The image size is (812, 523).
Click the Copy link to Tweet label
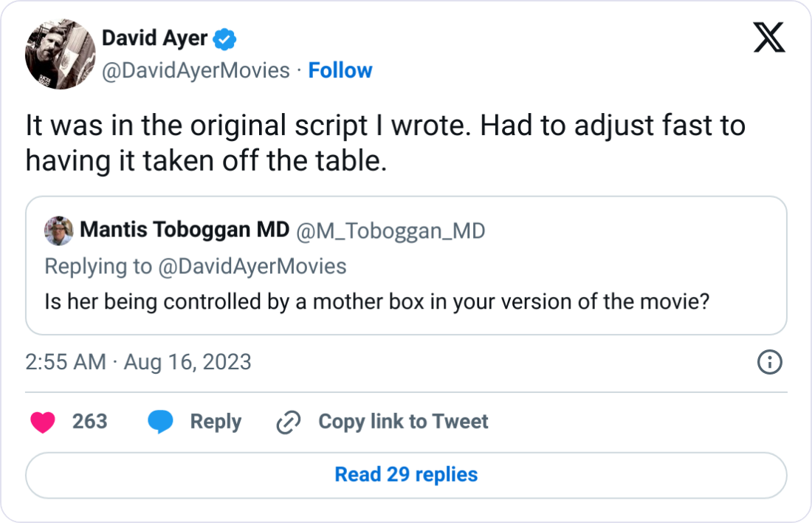click(402, 421)
